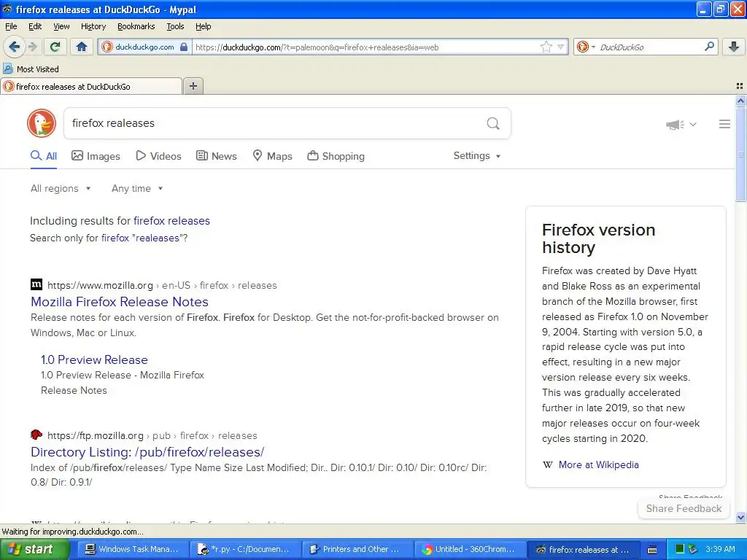Open URL history dropdown arrow
Viewport: 747px width, 560px height.
tap(561, 47)
